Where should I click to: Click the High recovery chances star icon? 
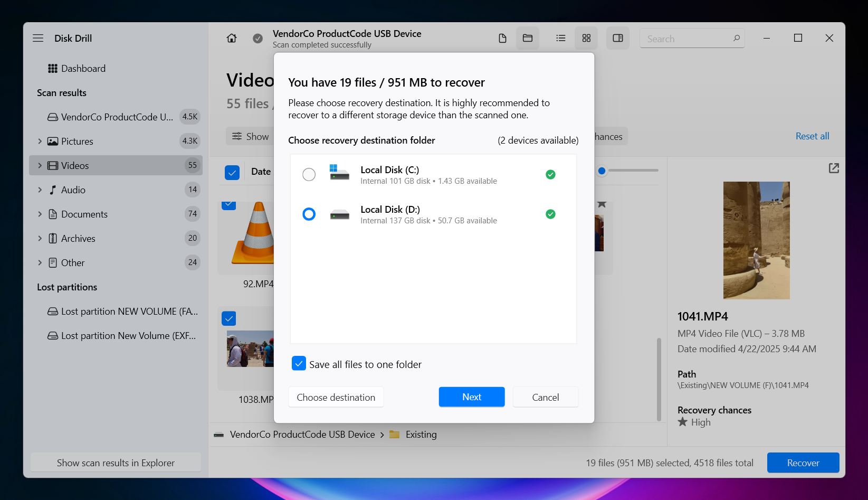683,422
